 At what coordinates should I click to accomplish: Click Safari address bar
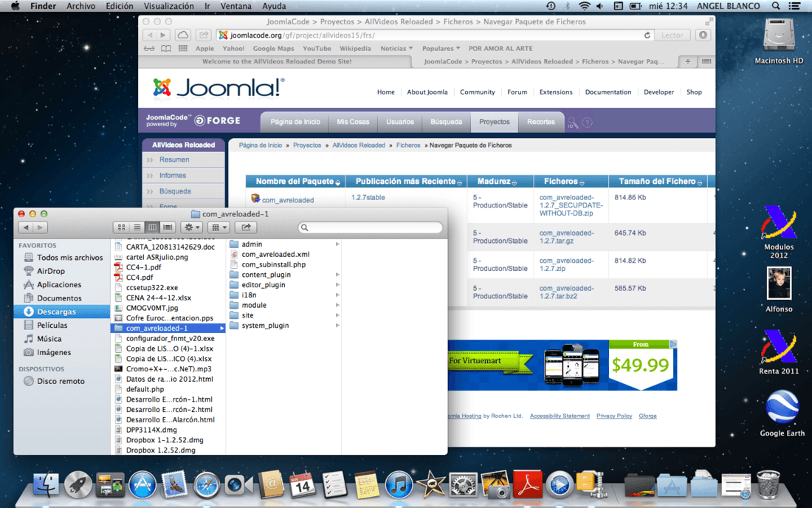click(x=430, y=35)
